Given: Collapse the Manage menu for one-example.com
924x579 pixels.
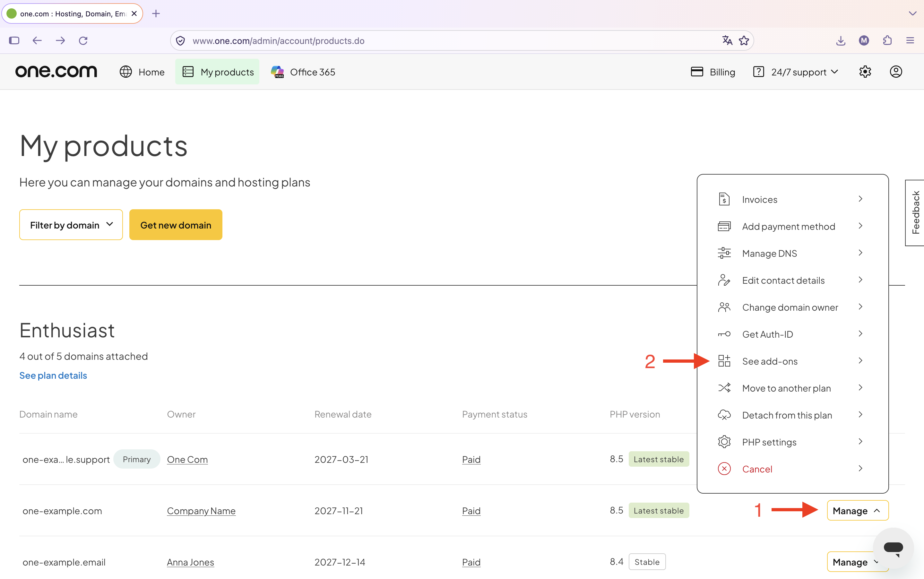Looking at the screenshot, I should (x=857, y=510).
